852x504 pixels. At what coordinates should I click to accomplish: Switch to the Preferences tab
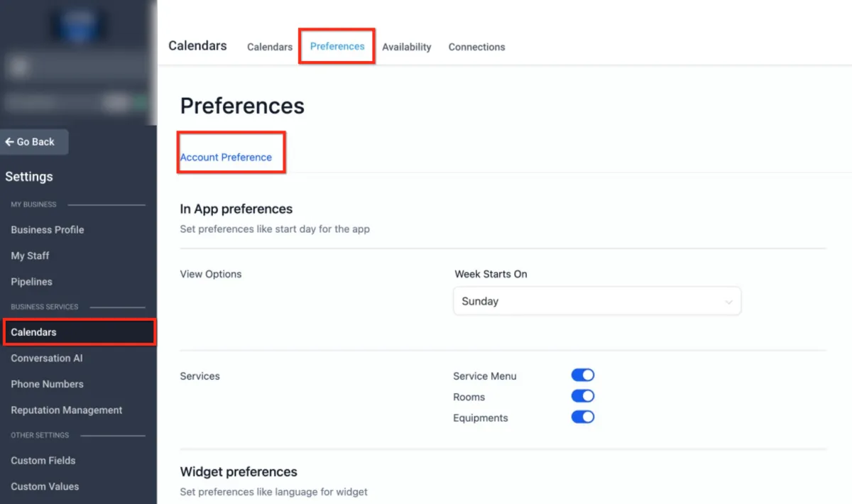tap(337, 46)
